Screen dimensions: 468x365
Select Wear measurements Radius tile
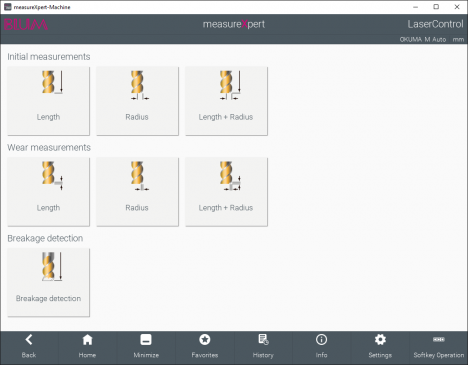tap(137, 192)
